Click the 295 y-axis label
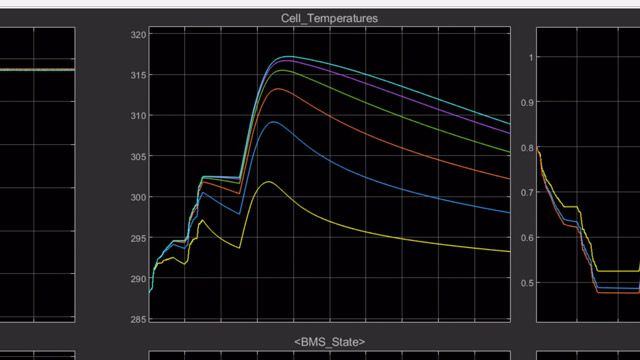640x360 pixels. (138, 238)
